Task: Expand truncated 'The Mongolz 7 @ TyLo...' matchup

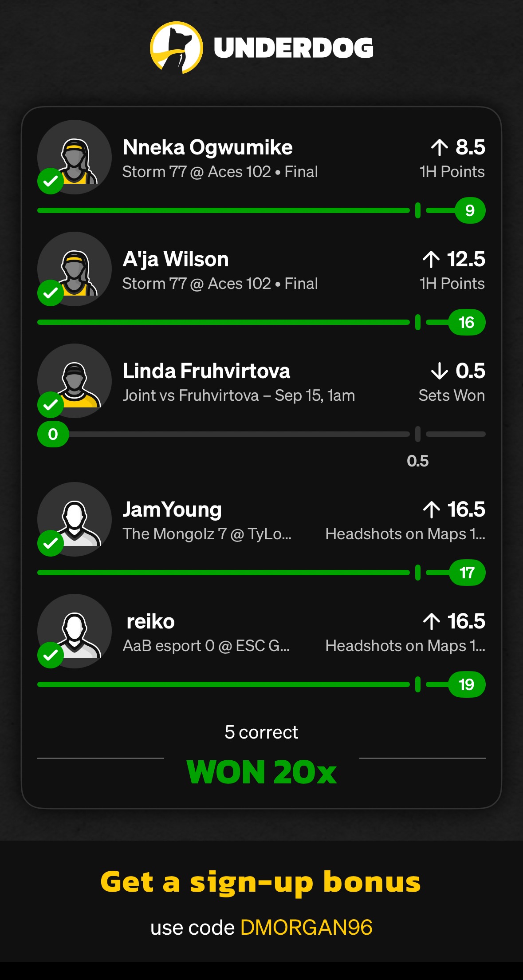Action: [207, 534]
